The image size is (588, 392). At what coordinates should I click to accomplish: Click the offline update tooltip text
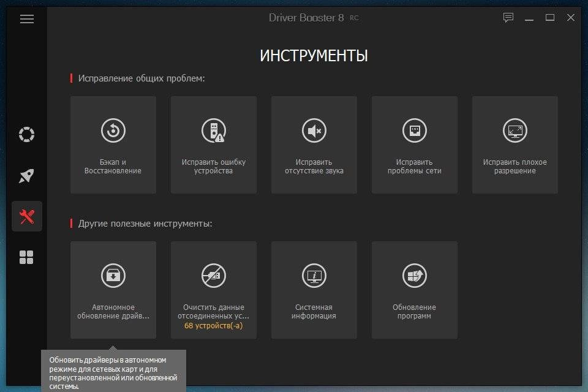point(113,373)
